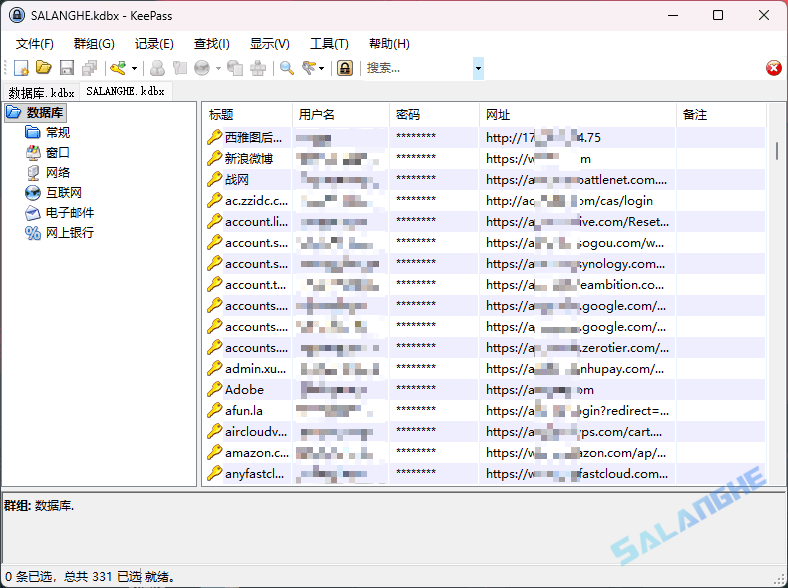Select the amazon.c... entry
The width and height of the screenshot is (788, 588).
[x=257, y=453]
